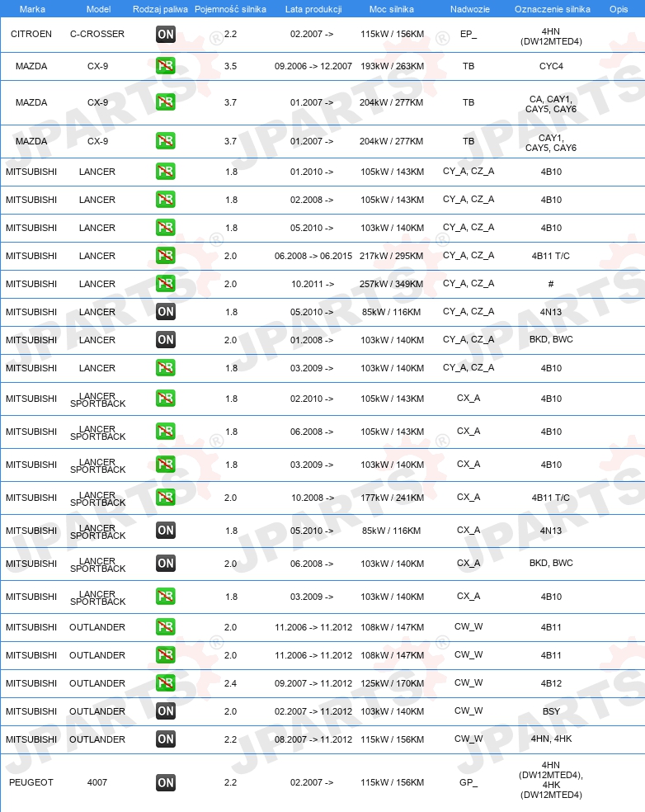Click the Marka column header
645x812 pixels.
32,9
